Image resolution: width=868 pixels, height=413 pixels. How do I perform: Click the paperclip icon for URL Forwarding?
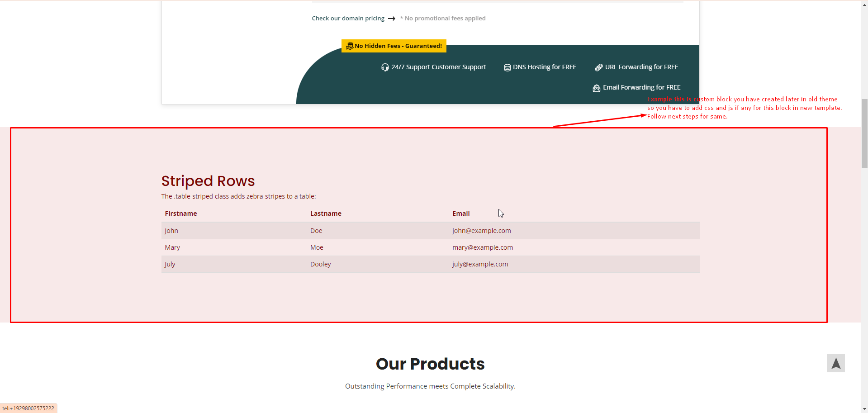pos(598,67)
